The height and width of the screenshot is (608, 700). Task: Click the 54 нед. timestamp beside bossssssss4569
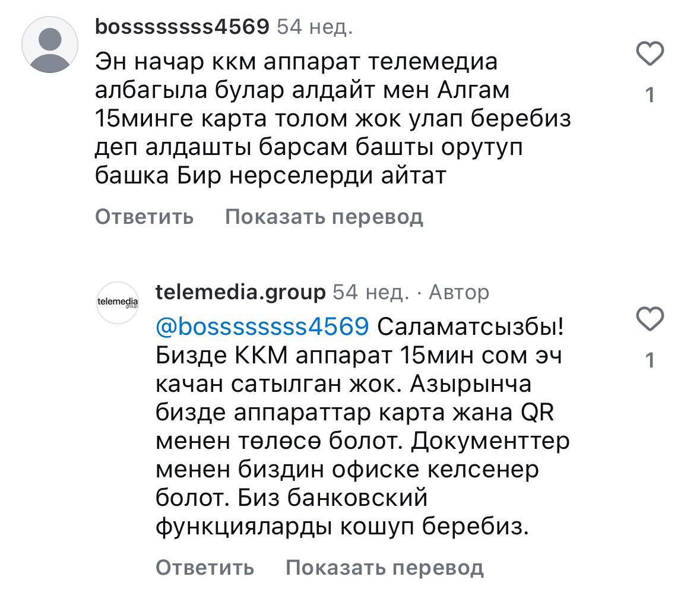315,27
